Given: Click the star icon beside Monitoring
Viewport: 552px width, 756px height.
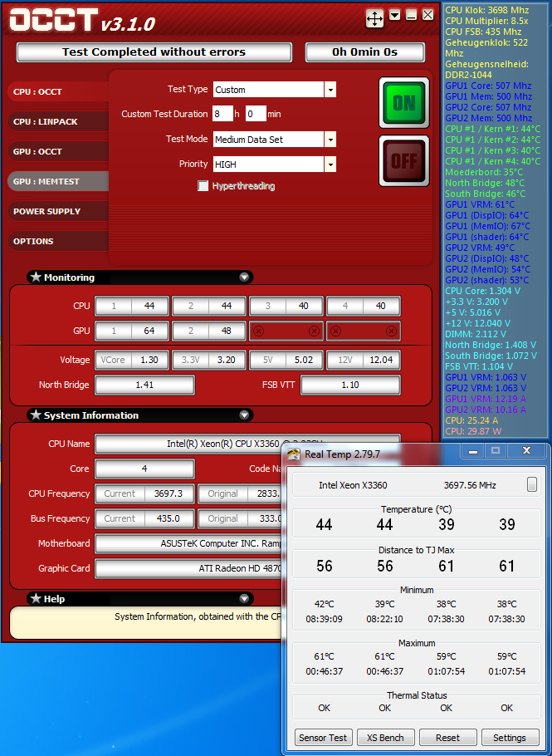Looking at the screenshot, I should pos(36,277).
